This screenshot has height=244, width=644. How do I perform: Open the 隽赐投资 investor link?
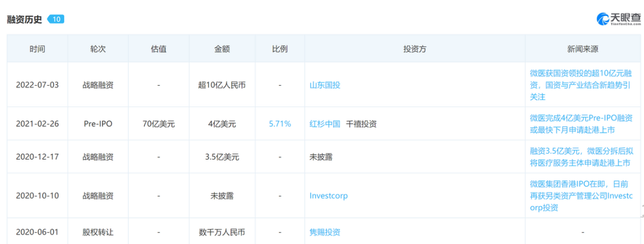pyautogui.click(x=325, y=232)
